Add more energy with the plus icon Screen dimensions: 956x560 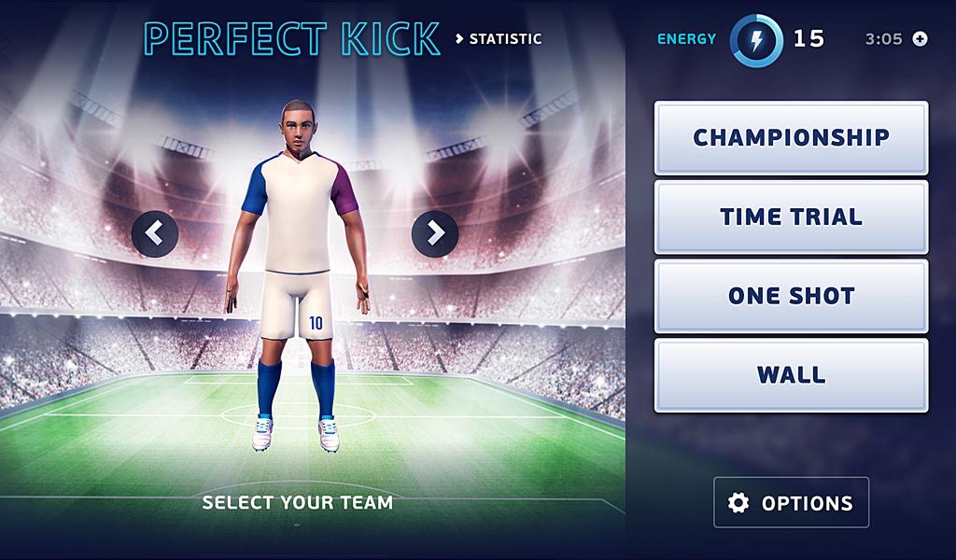920,39
